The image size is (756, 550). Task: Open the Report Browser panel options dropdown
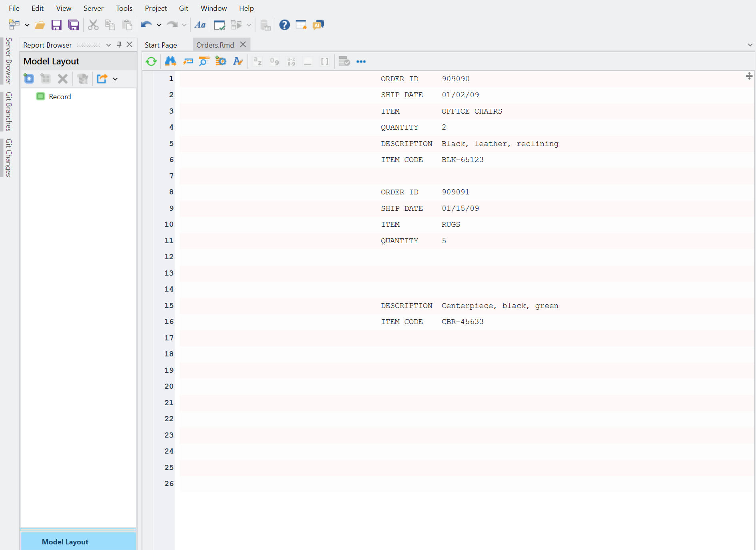(x=108, y=45)
